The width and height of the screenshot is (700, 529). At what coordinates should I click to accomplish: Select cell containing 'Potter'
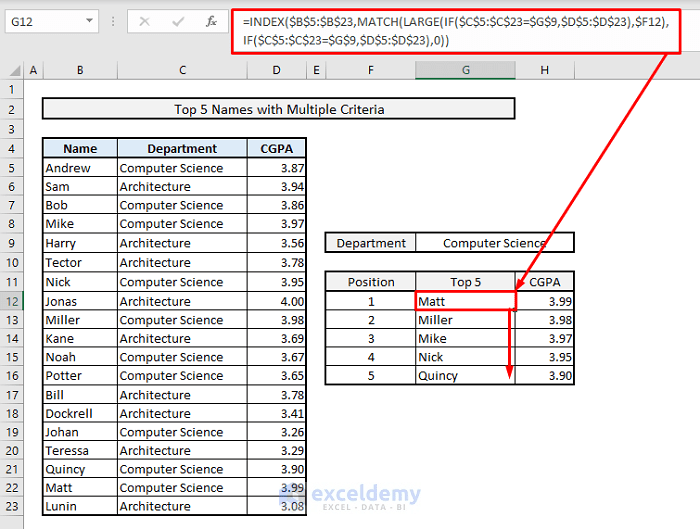[80, 376]
